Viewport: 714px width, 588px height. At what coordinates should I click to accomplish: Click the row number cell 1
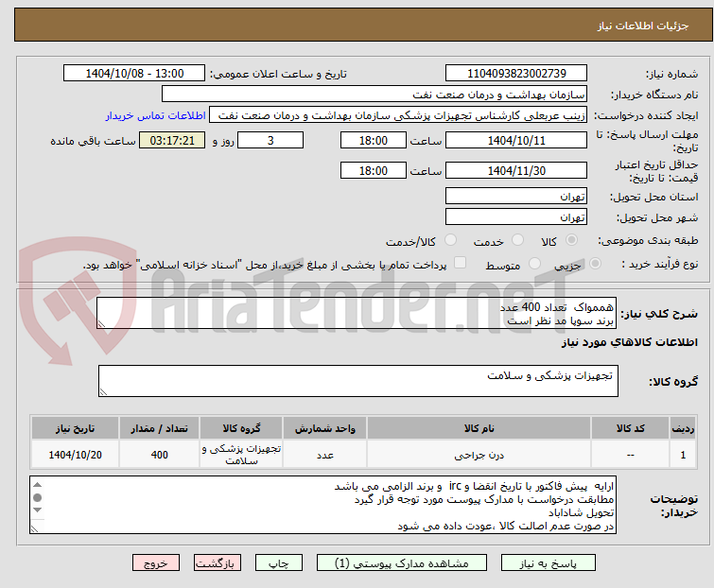[683, 454]
